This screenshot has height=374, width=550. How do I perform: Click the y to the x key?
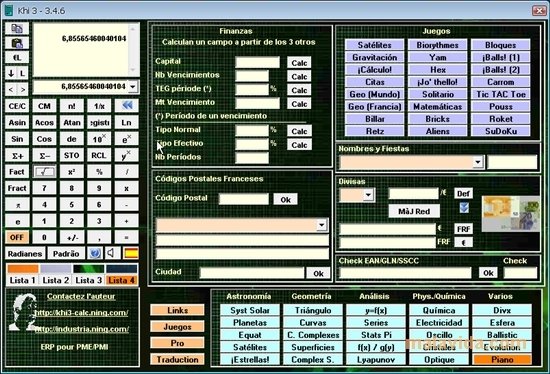[x=126, y=155]
